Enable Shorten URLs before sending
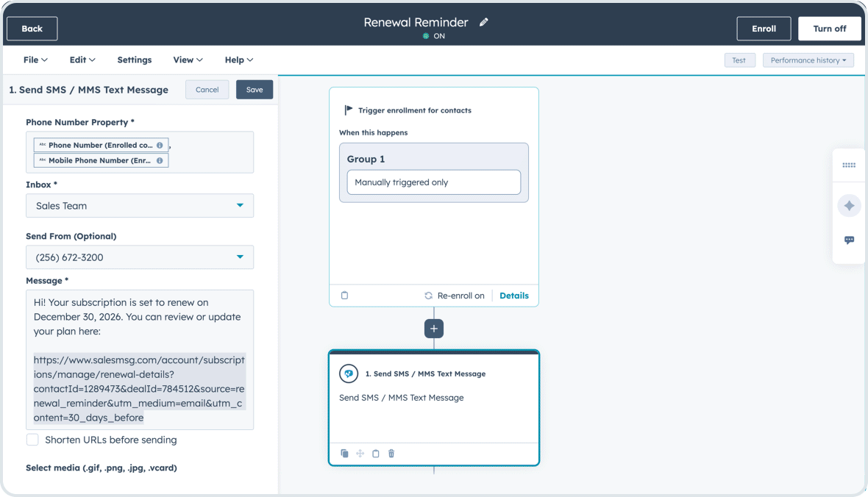868x497 pixels. pyautogui.click(x=32, y=439)
